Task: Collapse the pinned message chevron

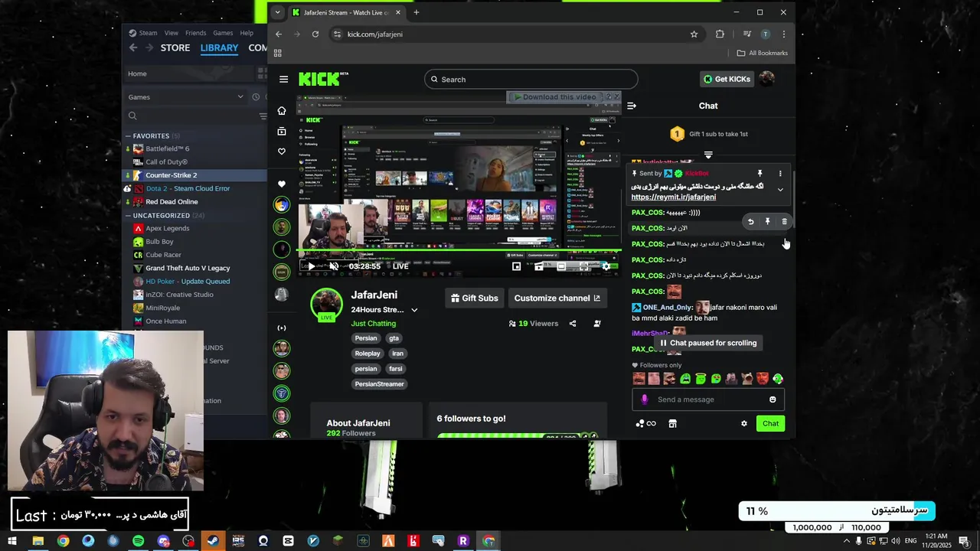Action: click(x=780, y=190)
